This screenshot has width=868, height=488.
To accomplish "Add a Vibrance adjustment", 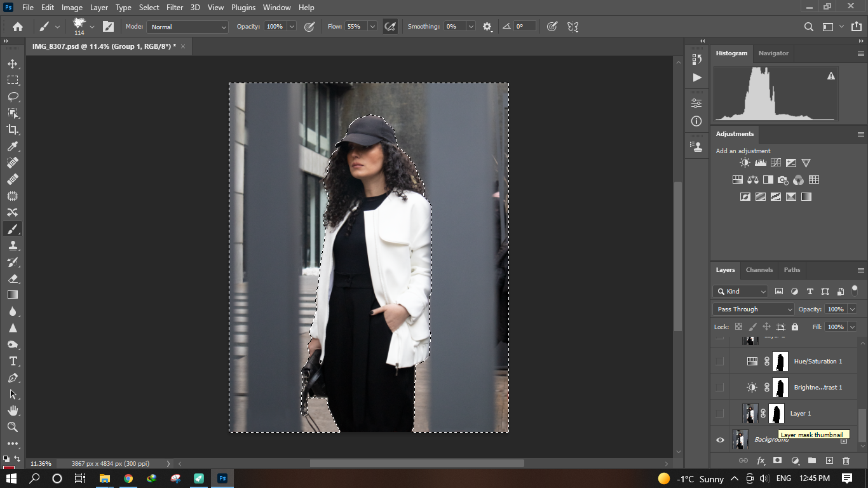I will click(x=806, y=163).
